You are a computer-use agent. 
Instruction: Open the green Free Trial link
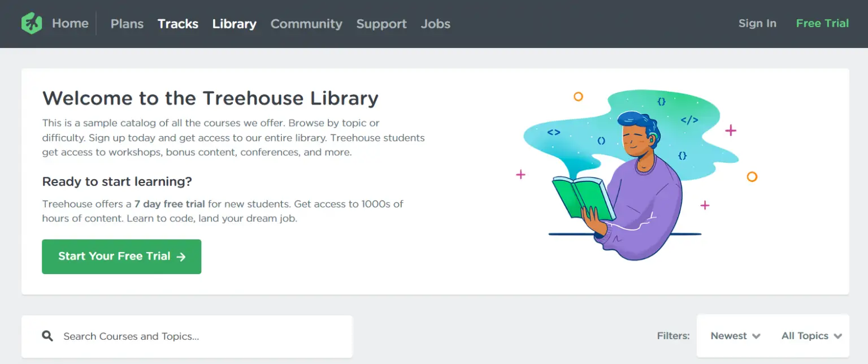(x=822, y=23)
